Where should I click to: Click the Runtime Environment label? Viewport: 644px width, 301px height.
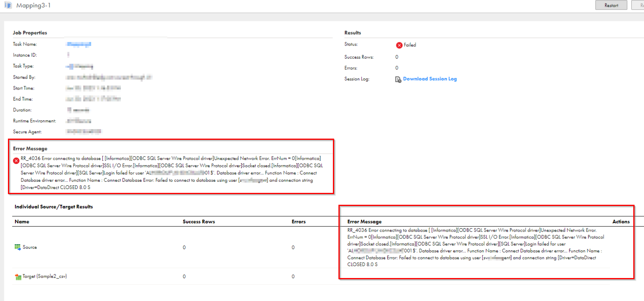(x=34, y=121)
